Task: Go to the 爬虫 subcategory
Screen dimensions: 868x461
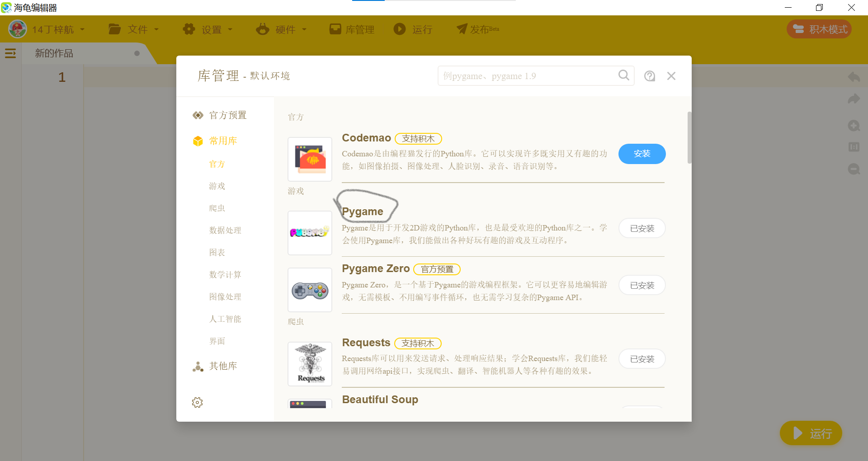Action: tap(217, 208)
